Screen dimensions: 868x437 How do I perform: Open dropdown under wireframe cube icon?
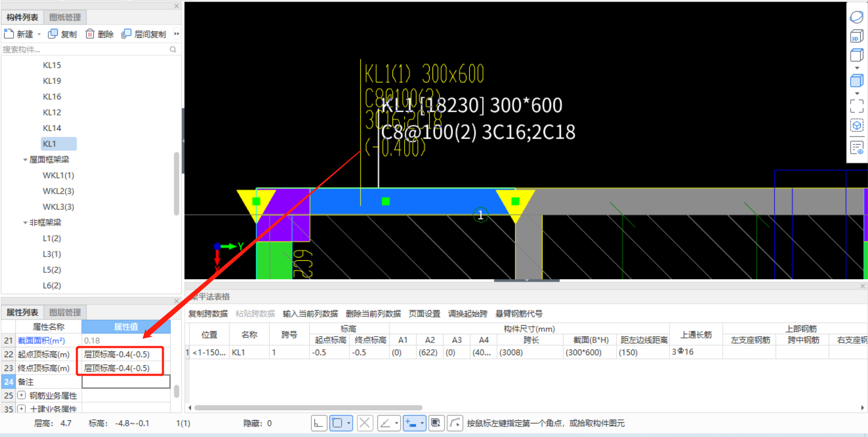(x=857, y=68)
